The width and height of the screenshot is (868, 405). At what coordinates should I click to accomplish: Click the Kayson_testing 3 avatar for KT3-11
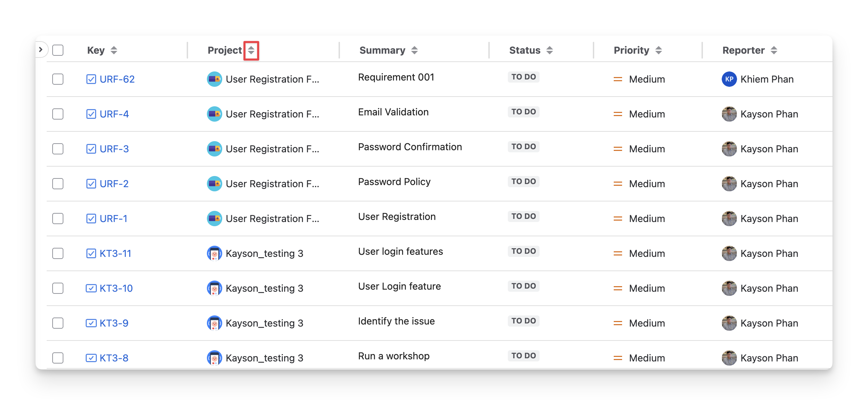click(214, 253)
